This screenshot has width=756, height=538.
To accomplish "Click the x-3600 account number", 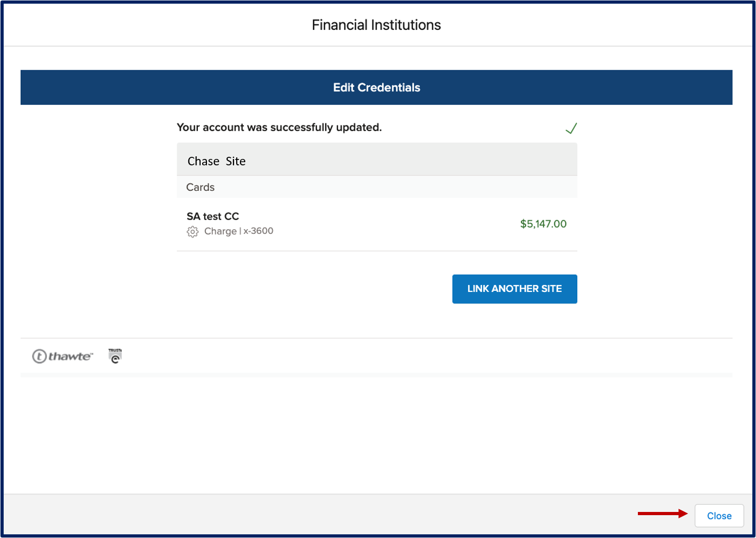I will point(259,231).
